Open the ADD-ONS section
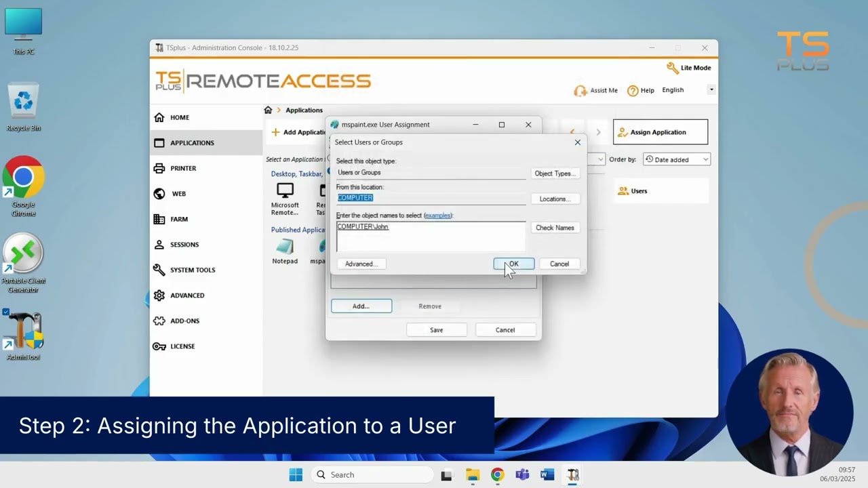 coord(206,321)
